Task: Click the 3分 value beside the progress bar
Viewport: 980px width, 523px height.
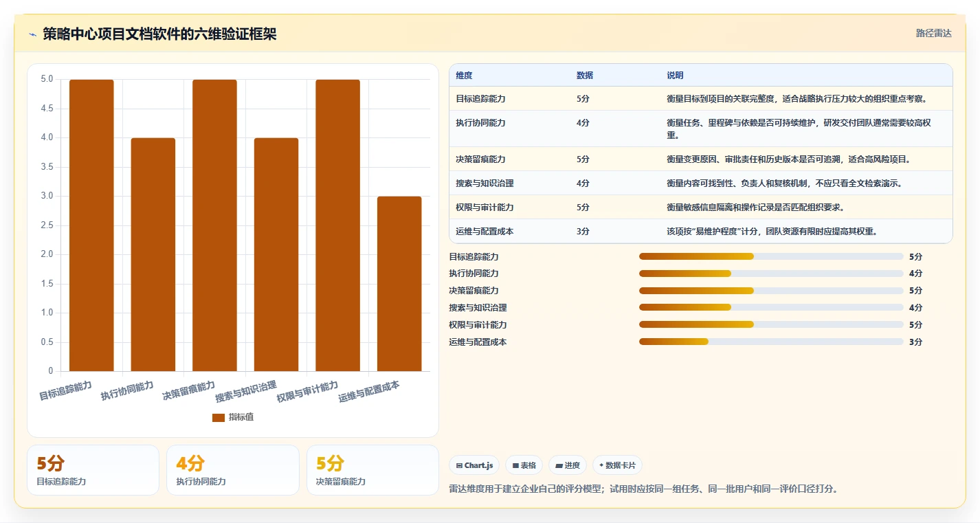Action: click(915, 342)
